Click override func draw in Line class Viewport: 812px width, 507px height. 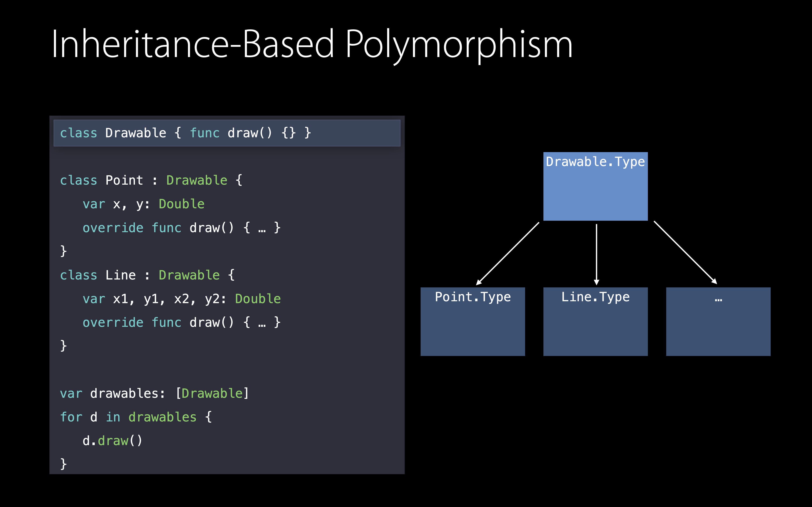click(181, 323)
